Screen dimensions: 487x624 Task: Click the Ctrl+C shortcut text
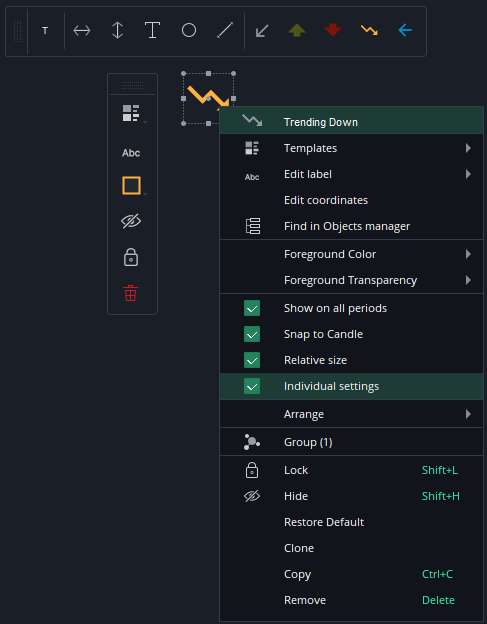(x=437, y=574)
